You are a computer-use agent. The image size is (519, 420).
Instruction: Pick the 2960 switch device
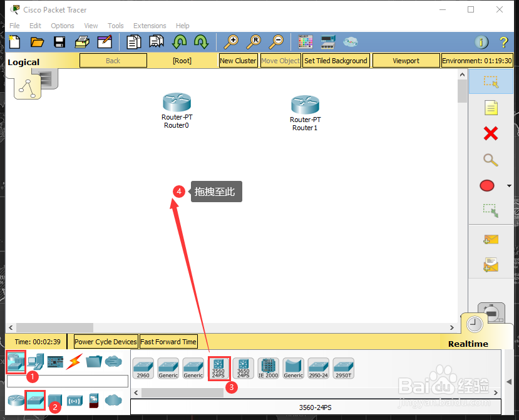coord(143,368)
